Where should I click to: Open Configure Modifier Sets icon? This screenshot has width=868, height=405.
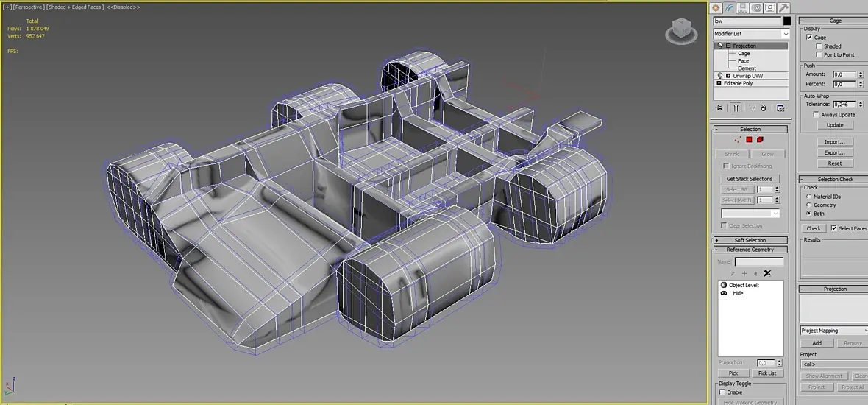(780, 108)
